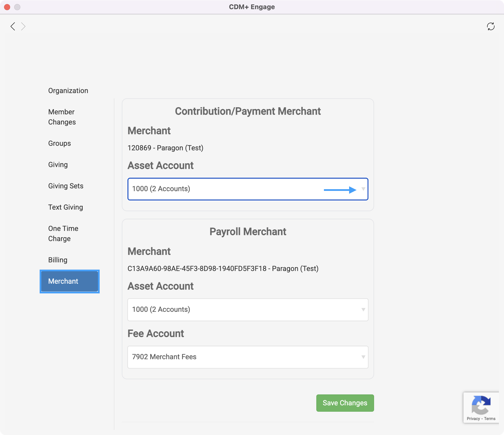504x435 pixels.
Task: Click the merchant ID text 120869 - Paragon (Test)
Action: click(x=166, y=148)
